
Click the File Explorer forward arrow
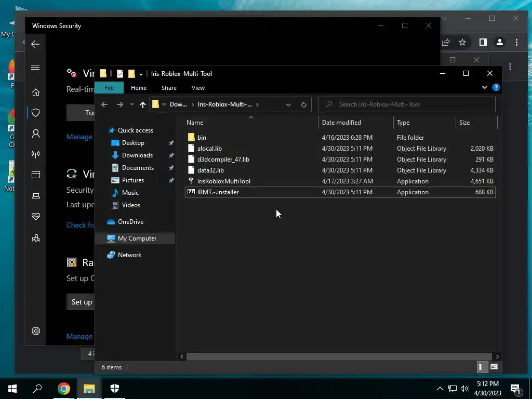tap(120, 104)
